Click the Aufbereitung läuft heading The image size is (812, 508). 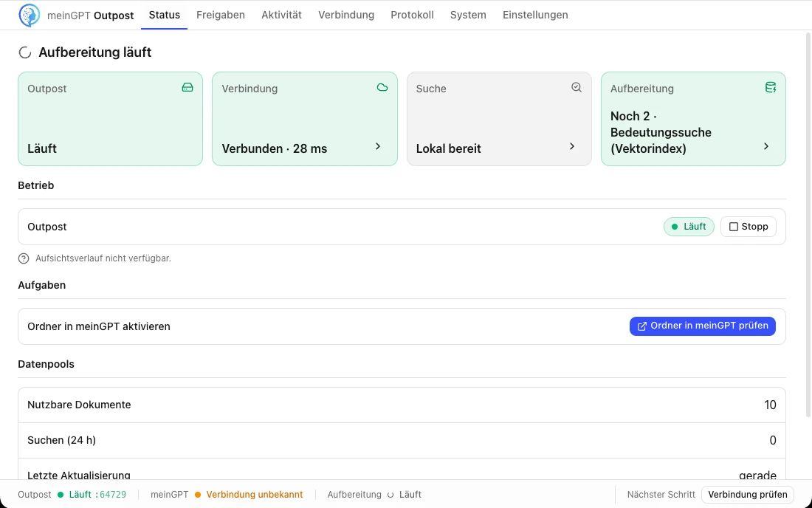tap(95, 52)
